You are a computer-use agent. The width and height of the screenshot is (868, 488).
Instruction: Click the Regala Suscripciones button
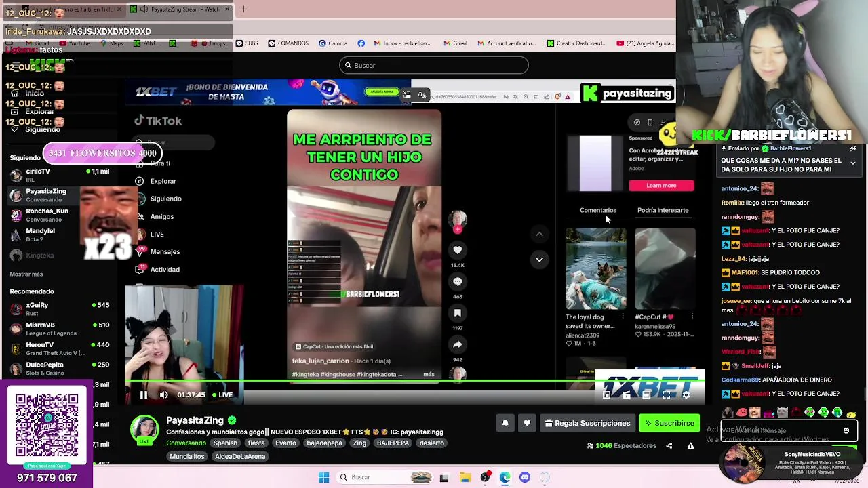[587, 423]
